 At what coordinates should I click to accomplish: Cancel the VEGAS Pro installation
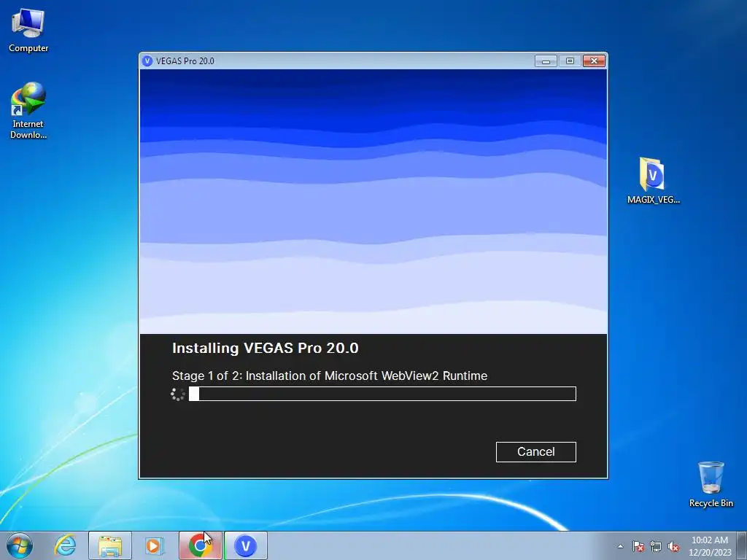[x=536, y=451]
